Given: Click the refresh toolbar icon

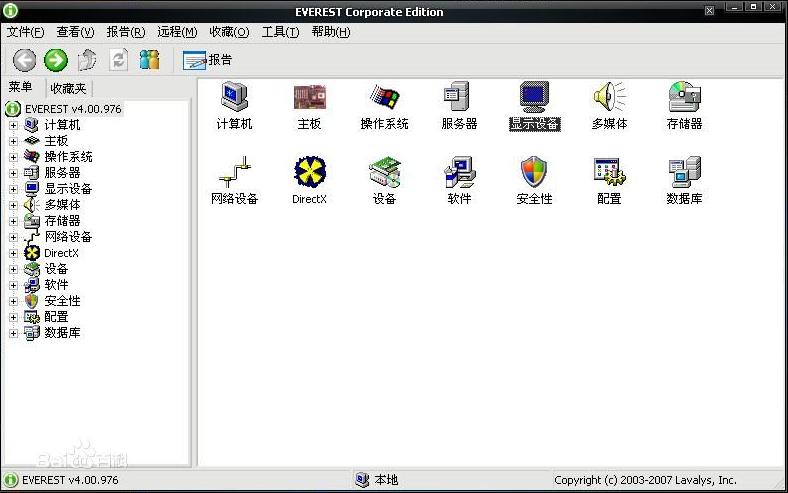Looking at the screenshot, I should [x=119, y=60].
